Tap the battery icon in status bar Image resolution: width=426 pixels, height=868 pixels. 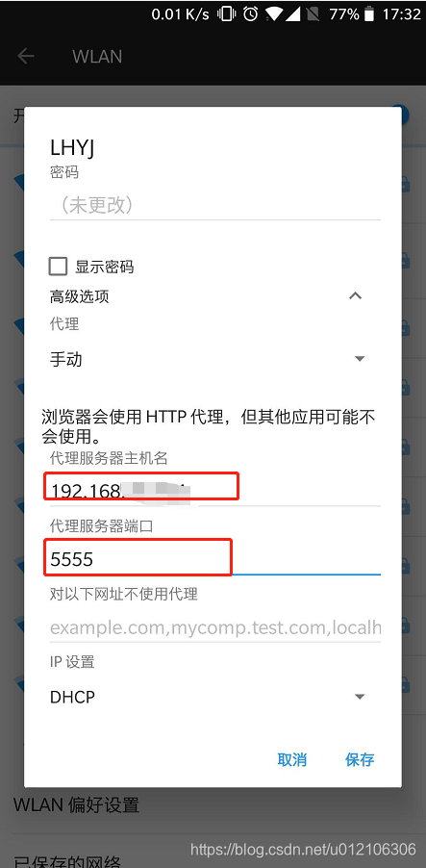[x=370, y=13]
